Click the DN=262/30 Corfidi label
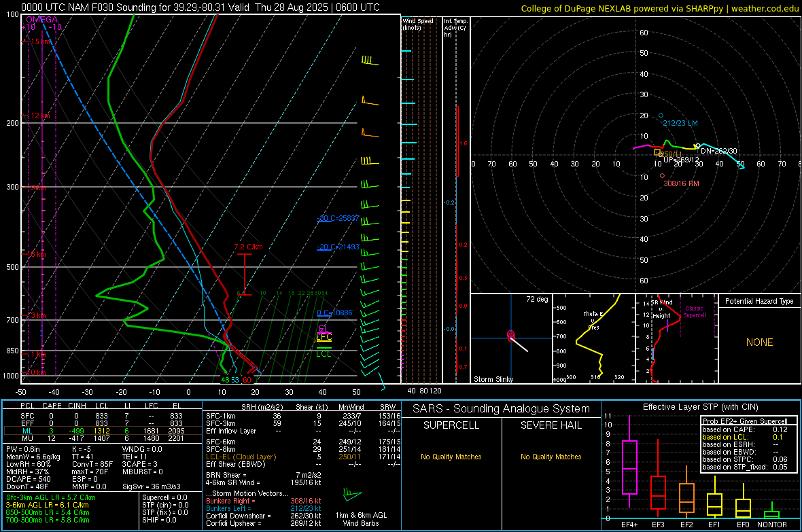The height and width of the screenshot is (532, 802). tap(719, 151)
